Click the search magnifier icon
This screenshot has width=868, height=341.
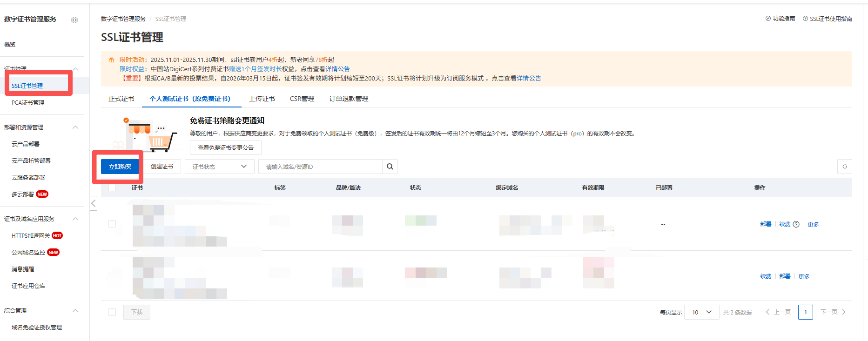click(390, 167)
